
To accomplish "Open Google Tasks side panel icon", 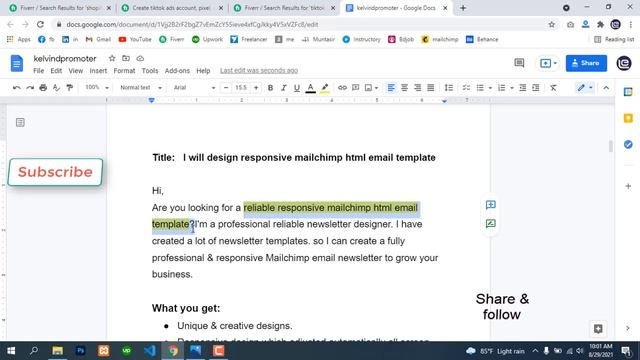I will click(628, 144).
